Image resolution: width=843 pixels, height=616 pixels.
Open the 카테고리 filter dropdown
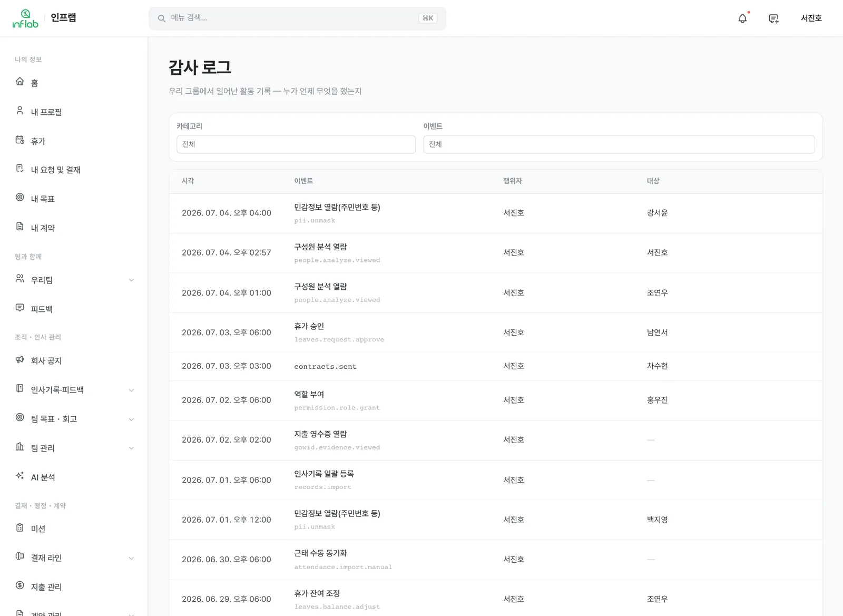pos(296,144)
